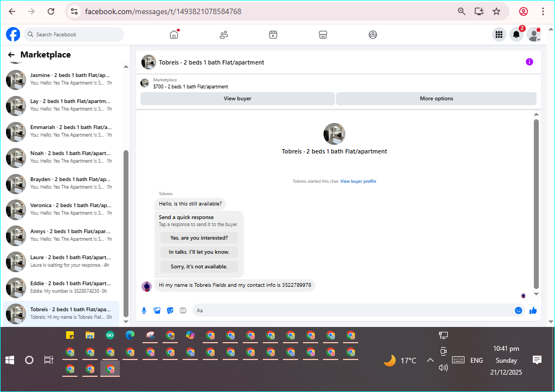Choose a sticker icon
Image resolution: width=555 pixels, height=392 pixels.
click(x=170, y=311)
